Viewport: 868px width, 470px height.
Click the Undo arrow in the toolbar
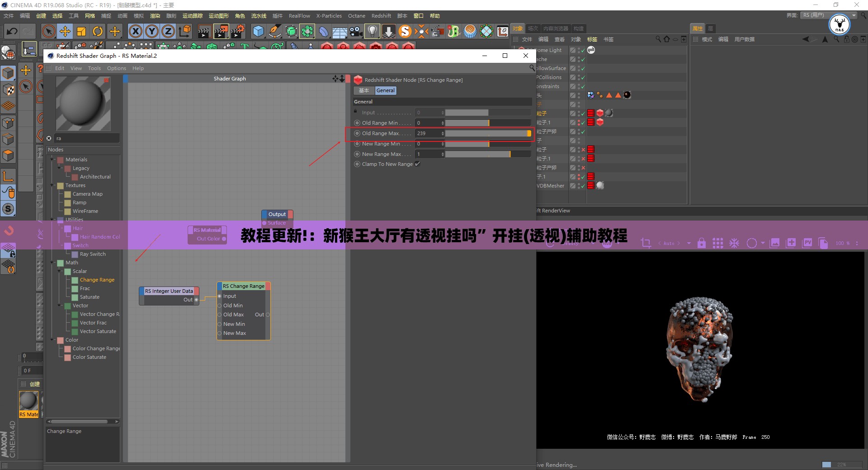[x=12, y=31]
